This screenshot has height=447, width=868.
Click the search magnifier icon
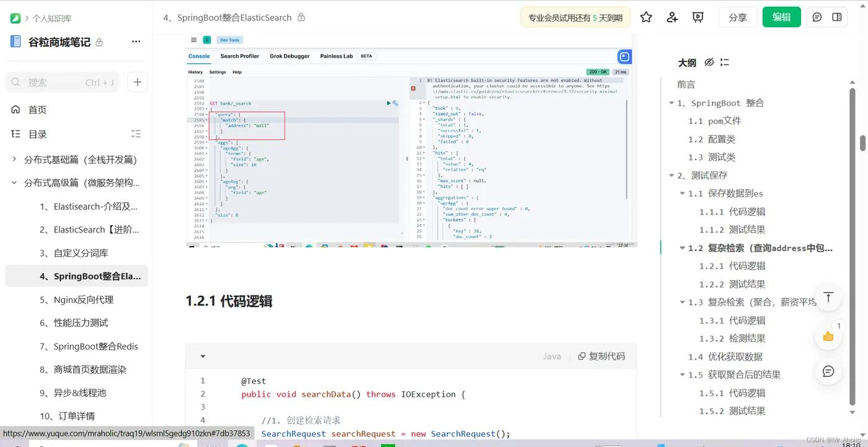point(16,82)
